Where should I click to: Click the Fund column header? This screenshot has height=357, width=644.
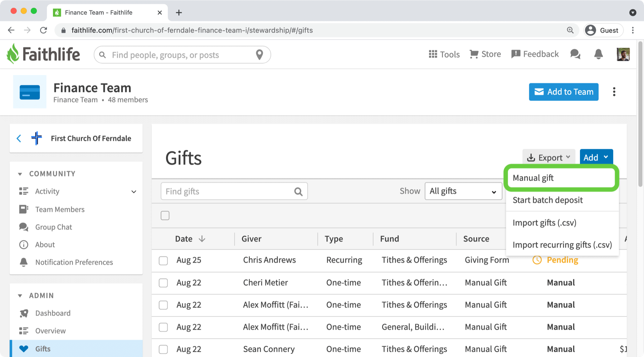390,239
